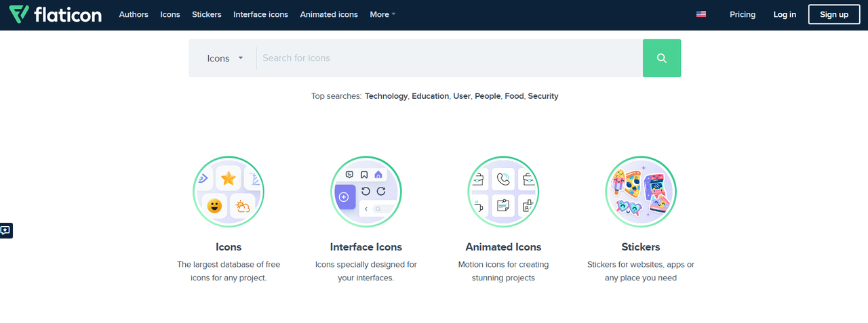Click the Interface Icons circle image
Viewport: 868px width, 323px height.
click(366, 192)
